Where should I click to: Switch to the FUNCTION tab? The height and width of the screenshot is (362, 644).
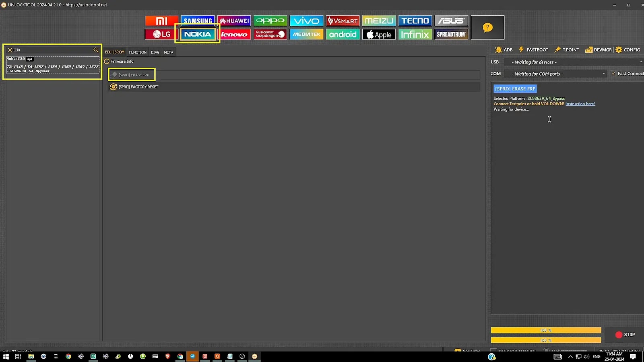tap(138, 52)
